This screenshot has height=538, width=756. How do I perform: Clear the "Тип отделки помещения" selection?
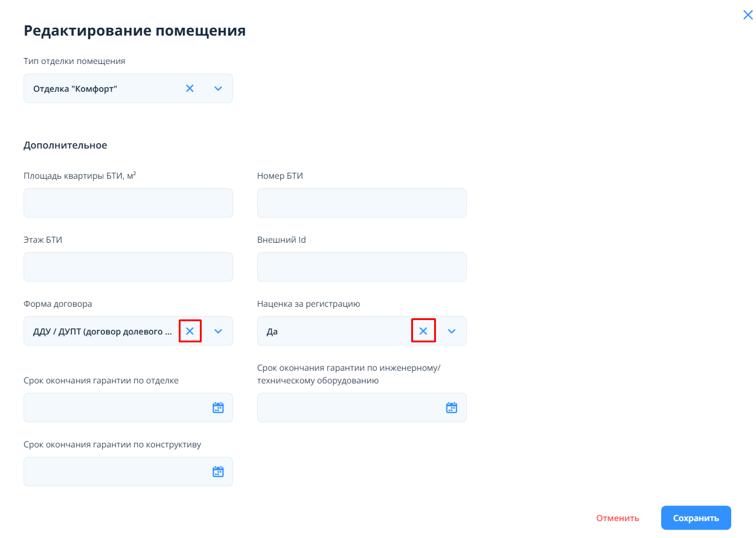(x=190, y=89)
